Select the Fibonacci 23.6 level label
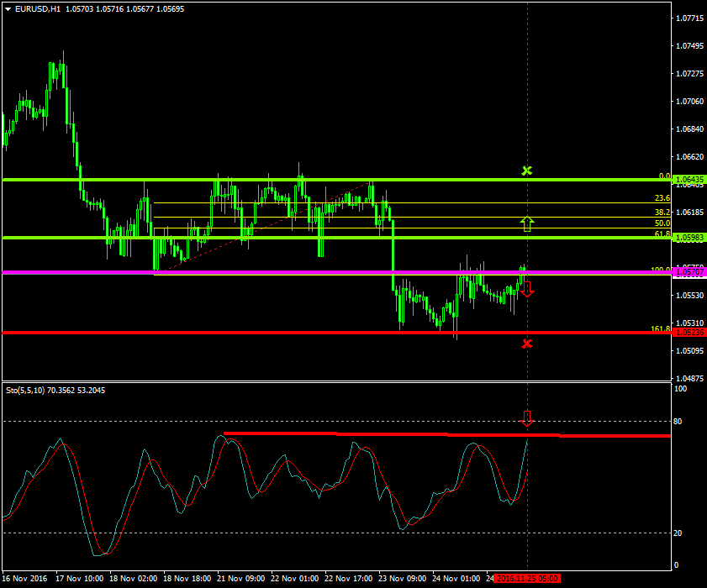The image size is (707, 588). (x=662, y=198)
